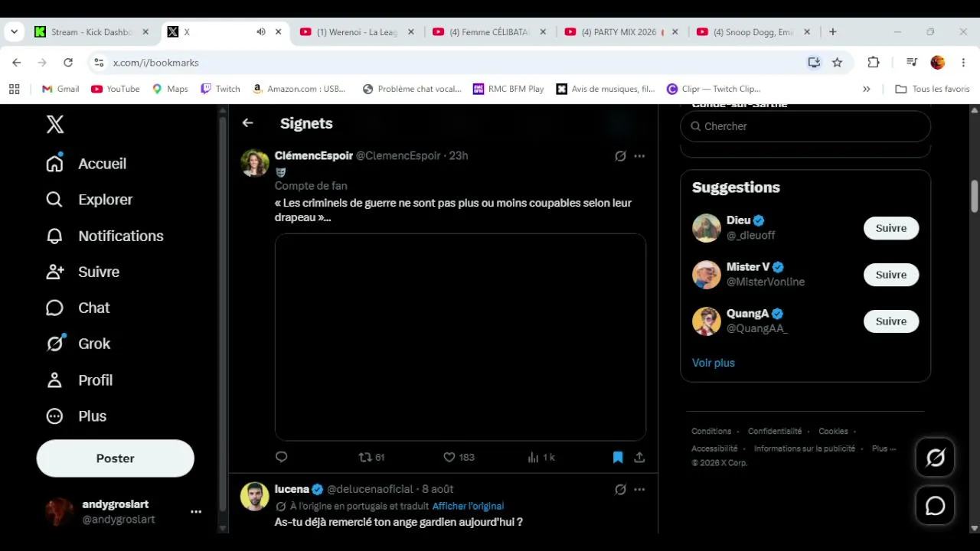Open the browser extensions menu
Image resolution: width=980 pixels, height=551 pixels.
tap(874, 63)
